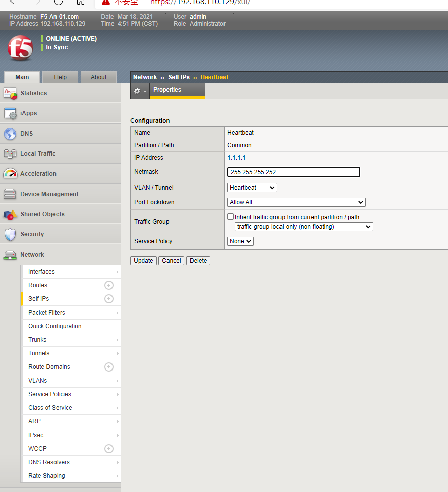Screen dimensions: 448x492
Task: Click the Acceleration gauge icon
Action: pos(10,174)
